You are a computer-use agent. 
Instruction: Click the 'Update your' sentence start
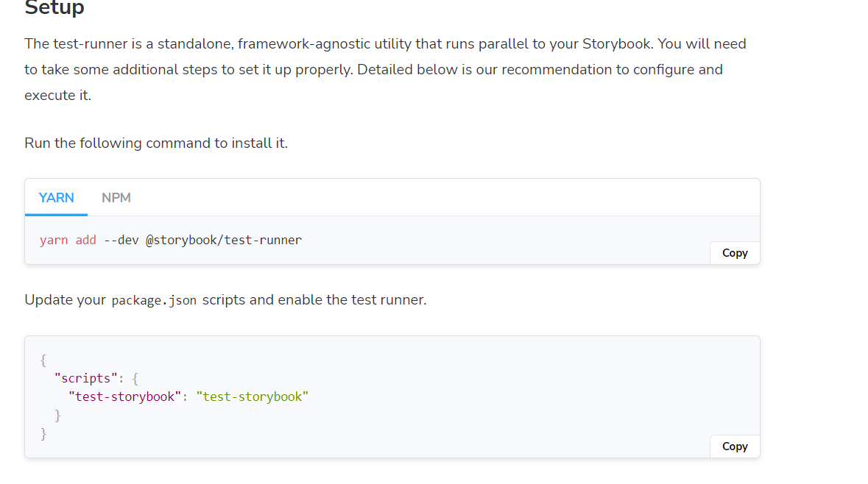coord(65,300)
